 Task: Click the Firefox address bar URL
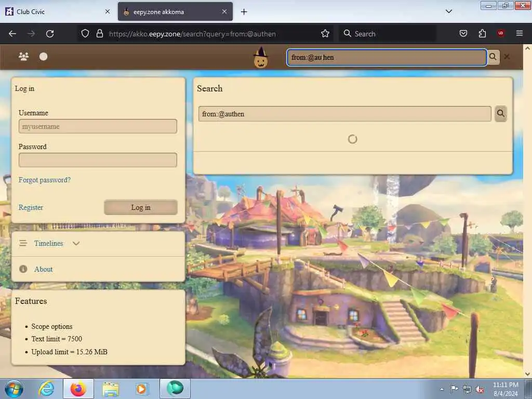click(x=192, y=34)
